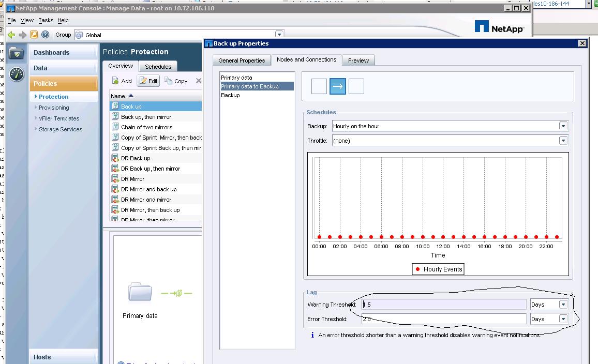Select the Chain of two mirrors policy
This screenshot has width=598, height=364.
[146, 127]
